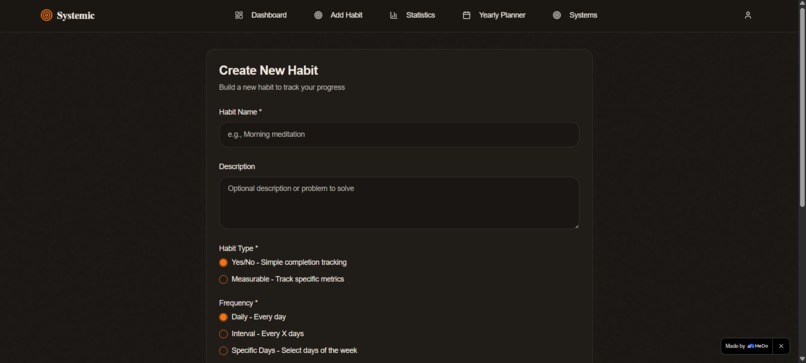Viewport: 806px width, 363px height.
Task: Click the Habit Type label
Action: [239, 248]
